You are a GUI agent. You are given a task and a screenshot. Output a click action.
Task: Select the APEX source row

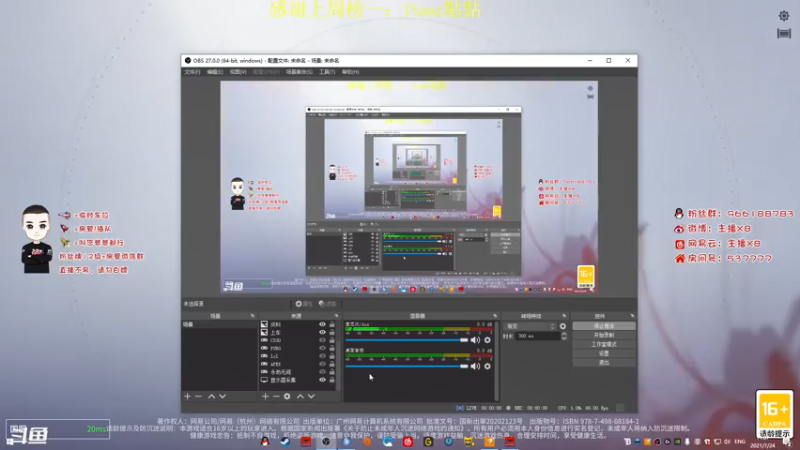[x=298, y=364]
